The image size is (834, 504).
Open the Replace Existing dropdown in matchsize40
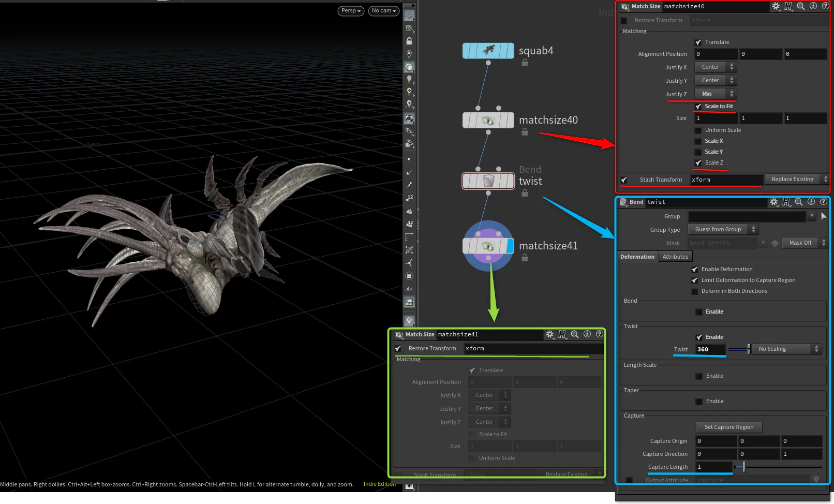[x=796, y=179]
